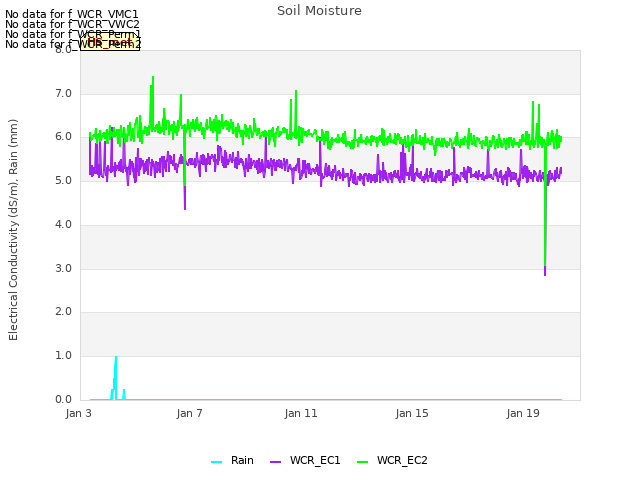Click the Jan 19 x-axis label

523,413
